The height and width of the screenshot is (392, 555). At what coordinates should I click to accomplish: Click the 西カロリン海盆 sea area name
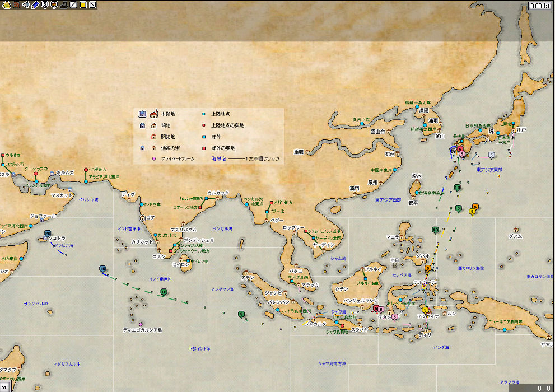pos(471,268)
